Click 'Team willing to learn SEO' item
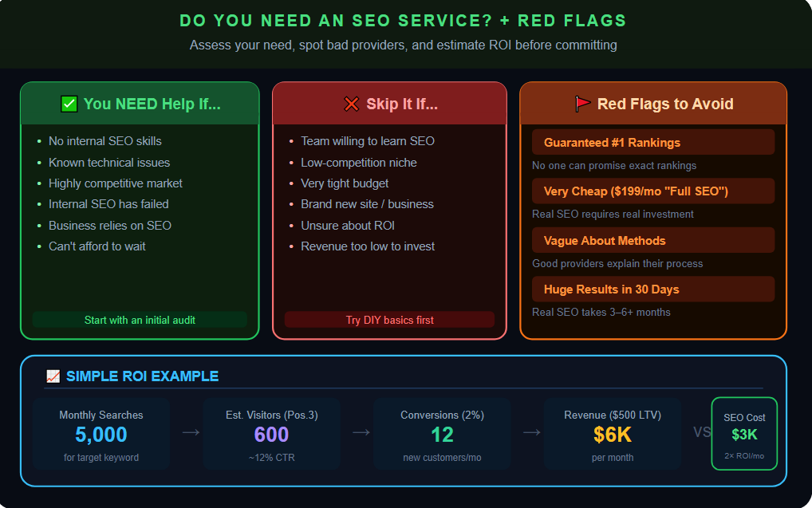This screenshot has width=812, height=508. (368, 141)
